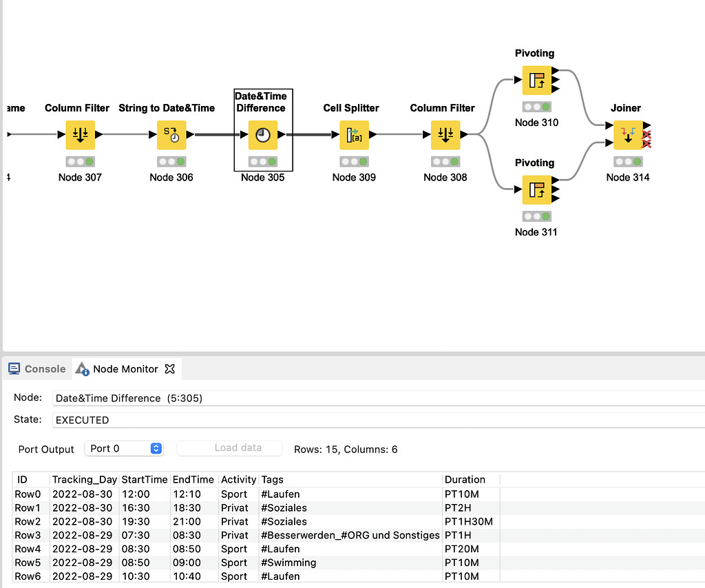
Task: Switch to the Console tab
Action: coord(44,368)
